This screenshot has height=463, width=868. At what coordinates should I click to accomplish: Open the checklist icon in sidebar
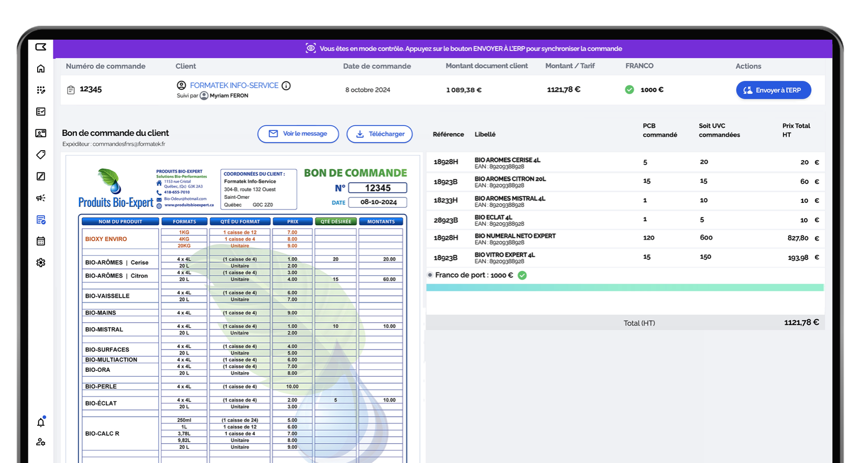(41, 112)
